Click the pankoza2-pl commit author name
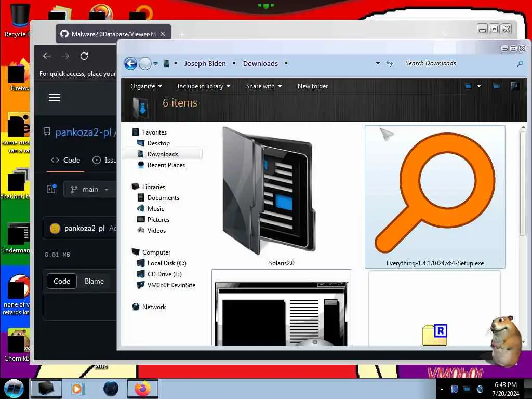 click(x=84, y=229)
